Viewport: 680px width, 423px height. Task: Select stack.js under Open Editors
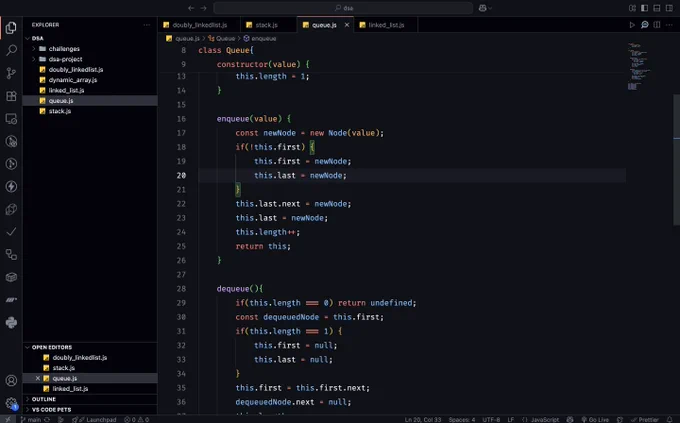click(x=63, y=368)
